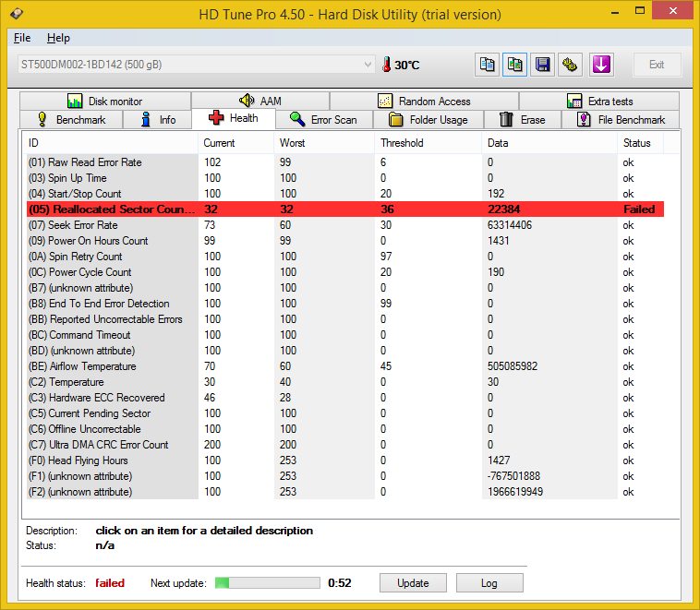The height and width of the screenshot is (610, 700).
Task: Open the Help menu
Action: pyautogui.click(x=58, y=38)
